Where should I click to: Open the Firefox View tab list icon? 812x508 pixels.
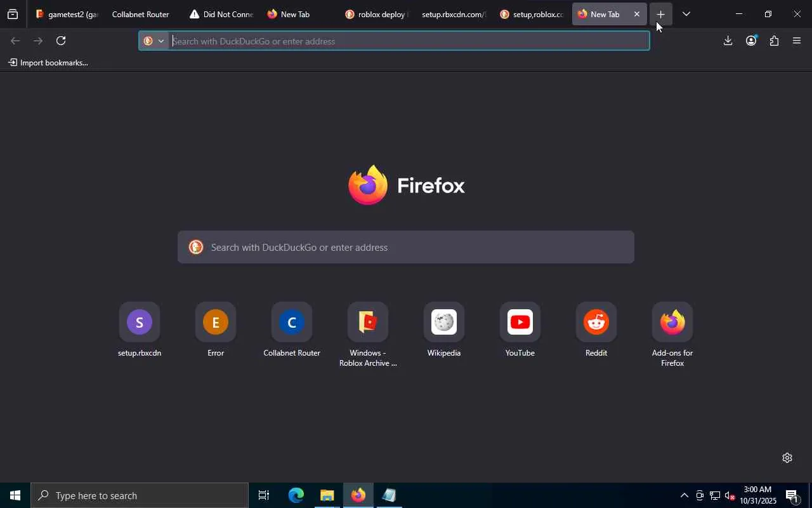click(x=13, y=14)
